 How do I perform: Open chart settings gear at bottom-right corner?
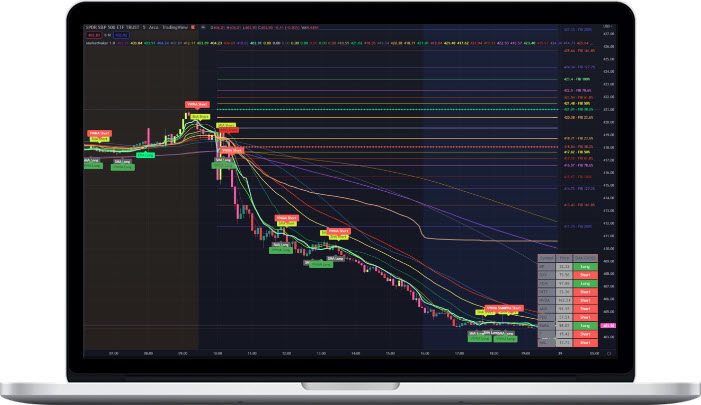(608, 352)
